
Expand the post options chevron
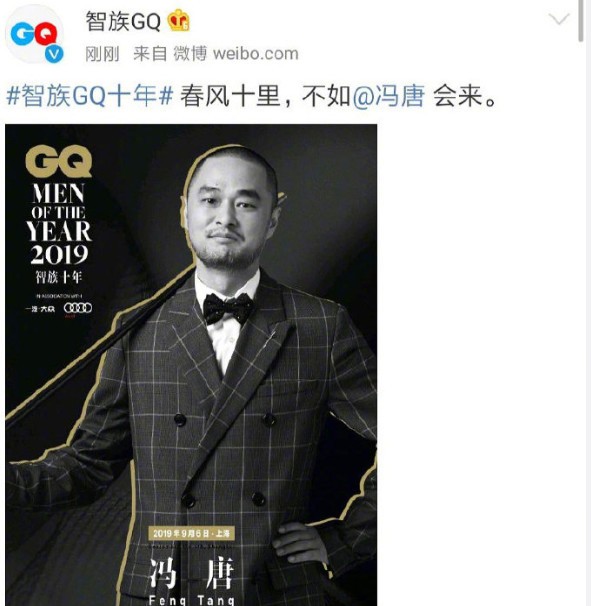click(559, 19)
